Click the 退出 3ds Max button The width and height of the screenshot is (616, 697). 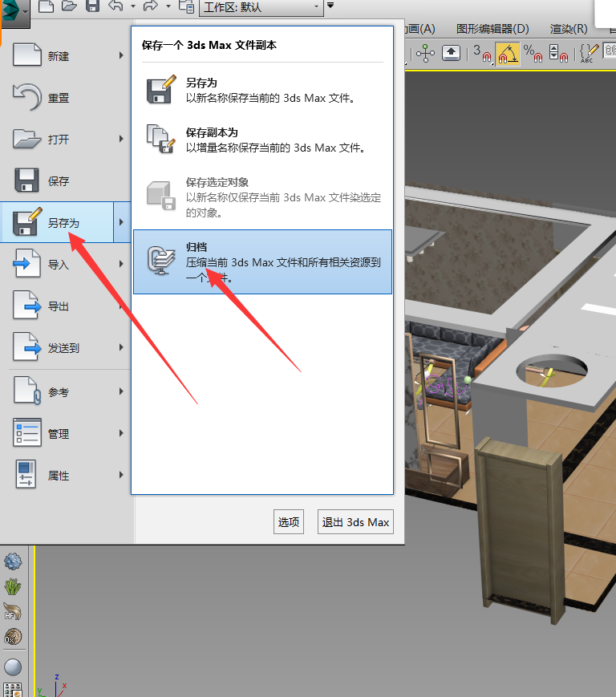pos(355,521)
